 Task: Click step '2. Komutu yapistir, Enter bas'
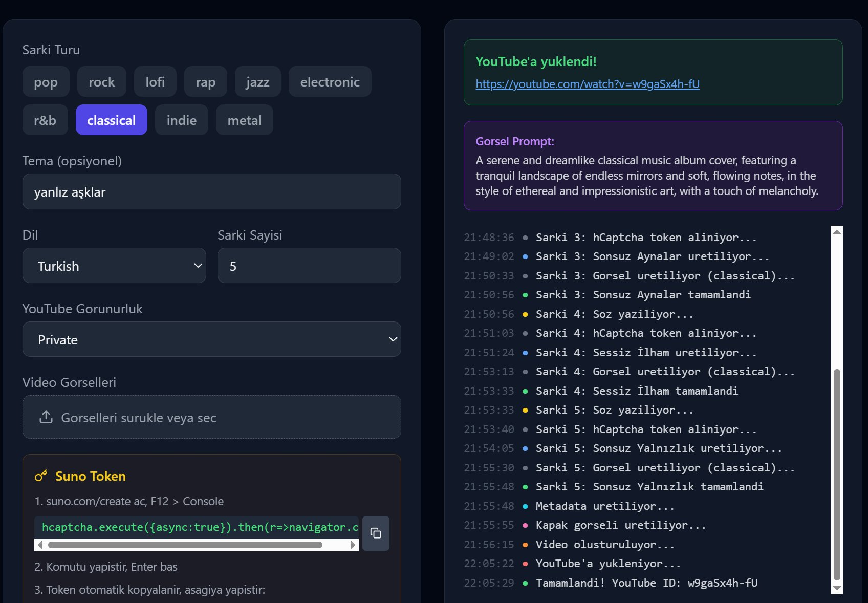coord(106,567)
